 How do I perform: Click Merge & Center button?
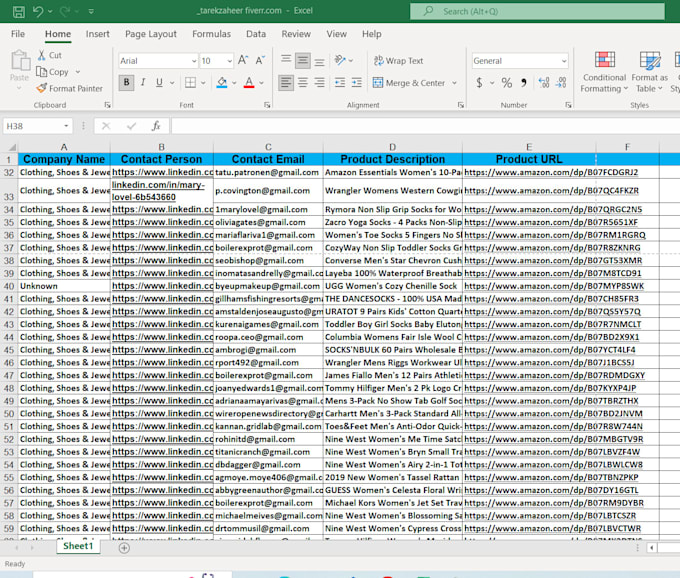click(x=409, y=83)
